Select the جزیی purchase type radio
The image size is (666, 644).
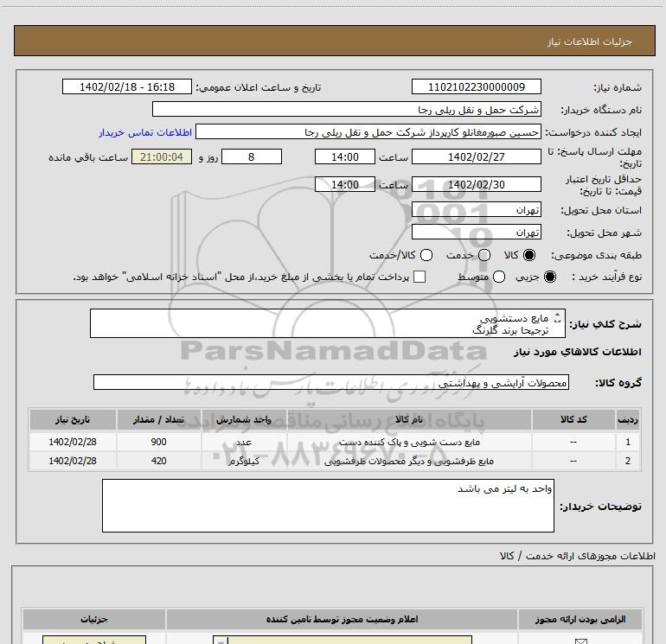click(x=550, y=277)
